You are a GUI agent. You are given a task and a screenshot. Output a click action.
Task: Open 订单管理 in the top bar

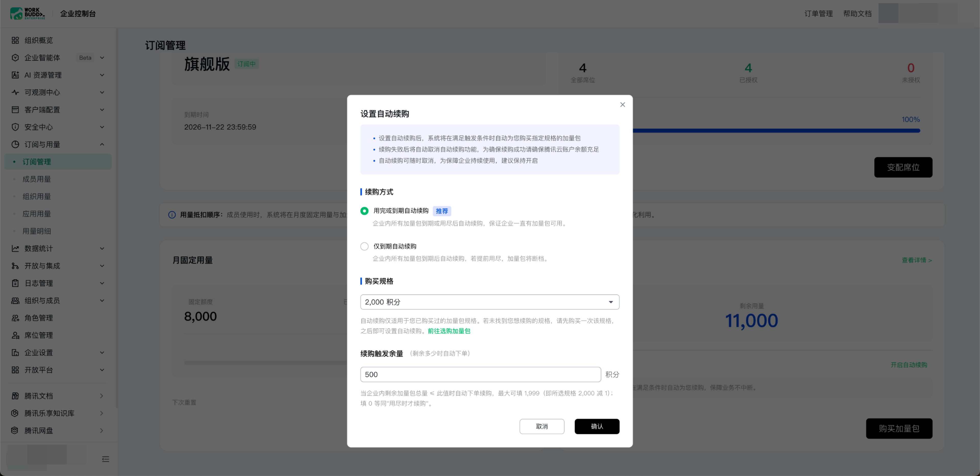click(818, 14)
